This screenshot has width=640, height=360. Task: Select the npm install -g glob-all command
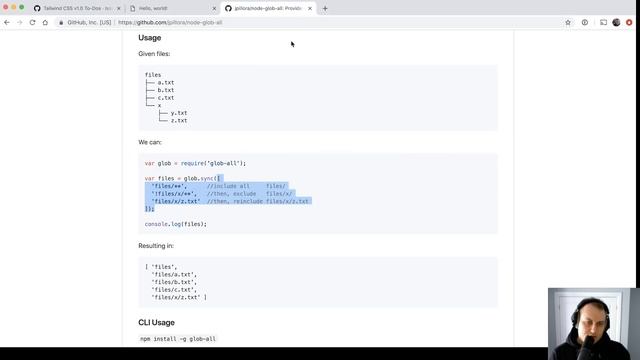178,339
